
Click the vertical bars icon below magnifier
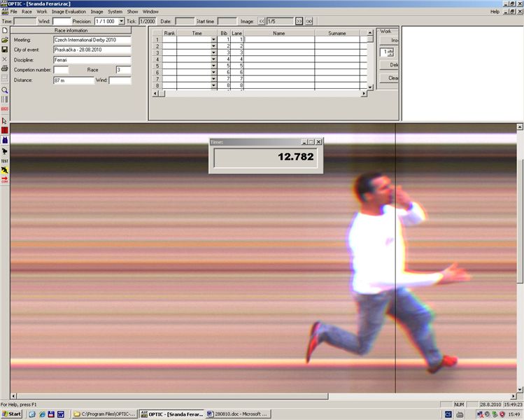point(5,99)
